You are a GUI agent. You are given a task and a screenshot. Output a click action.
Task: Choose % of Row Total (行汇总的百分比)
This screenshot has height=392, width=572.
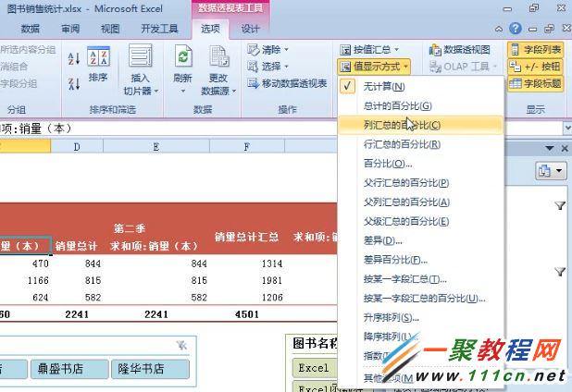(421, 144)
